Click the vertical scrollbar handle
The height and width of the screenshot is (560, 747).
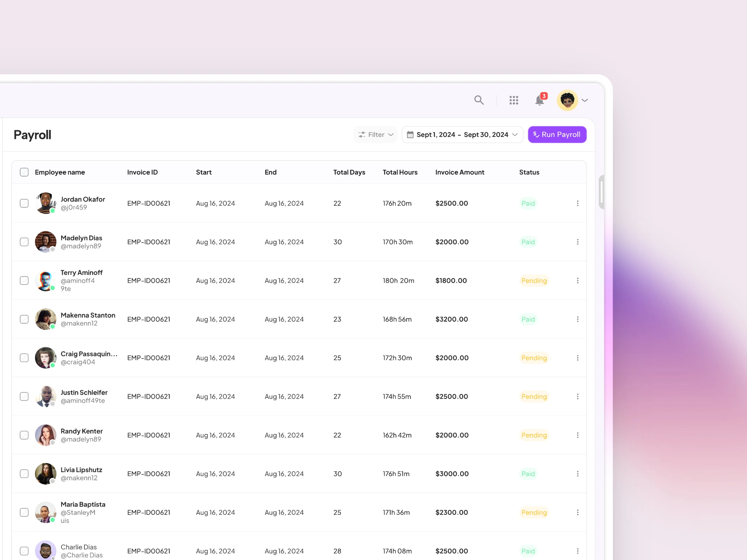tap(601, 192)
